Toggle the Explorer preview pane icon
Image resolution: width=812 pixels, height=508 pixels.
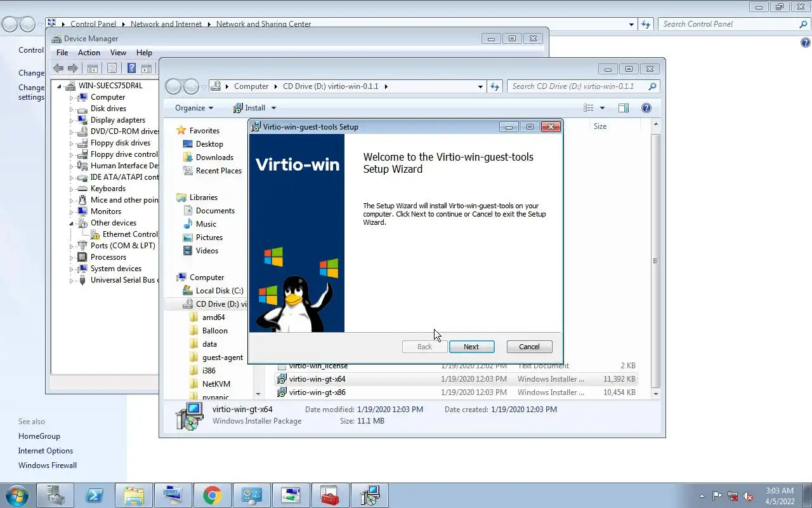[x=624, y=108]
